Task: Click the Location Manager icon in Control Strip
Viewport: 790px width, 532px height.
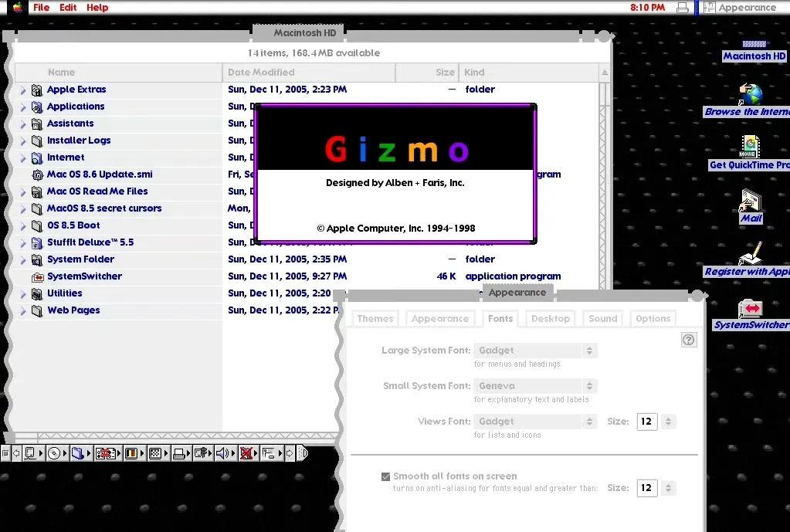Action: 105,453
